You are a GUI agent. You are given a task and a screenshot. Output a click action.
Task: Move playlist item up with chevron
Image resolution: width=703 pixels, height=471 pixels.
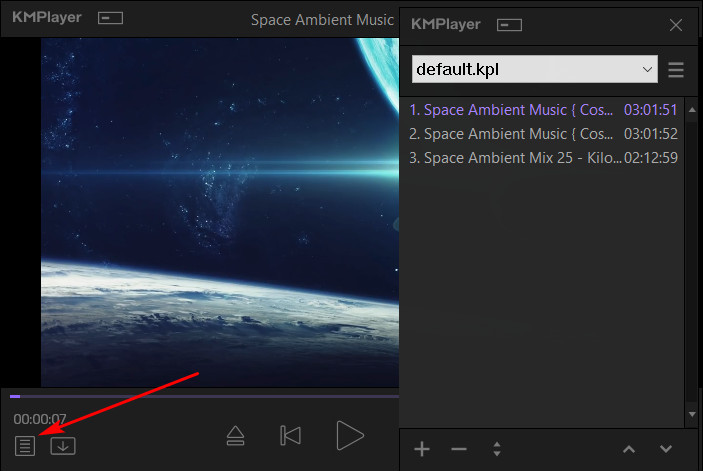628,449
